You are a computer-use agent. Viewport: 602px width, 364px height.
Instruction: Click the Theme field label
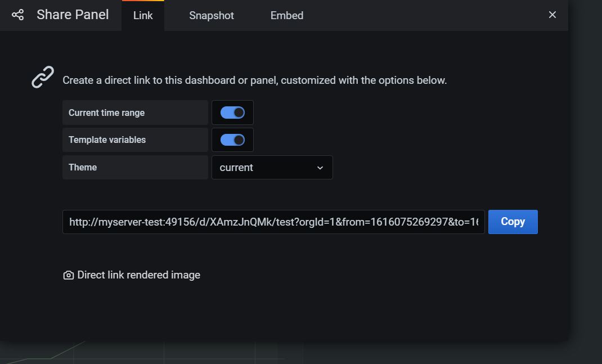point(82,167)
